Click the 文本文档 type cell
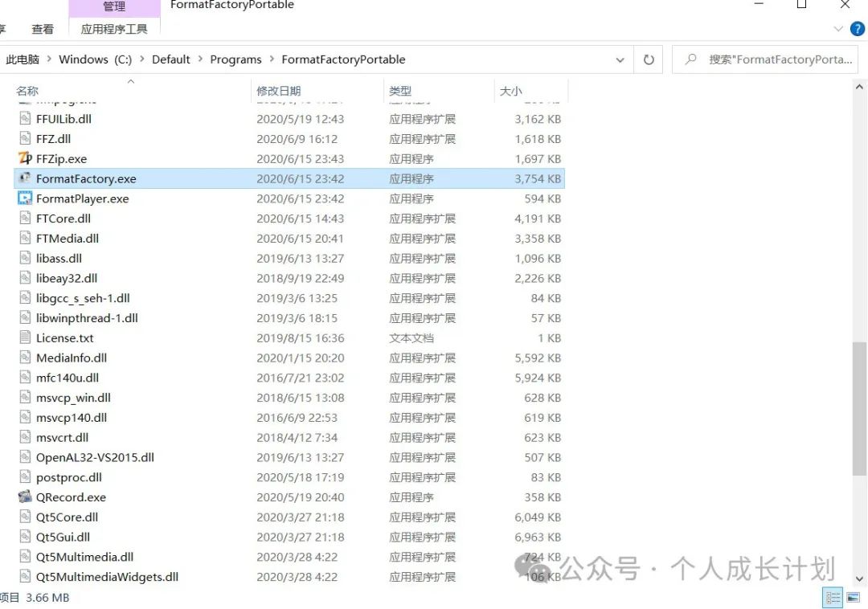868x609 pixels. click(x=411, y=338)
